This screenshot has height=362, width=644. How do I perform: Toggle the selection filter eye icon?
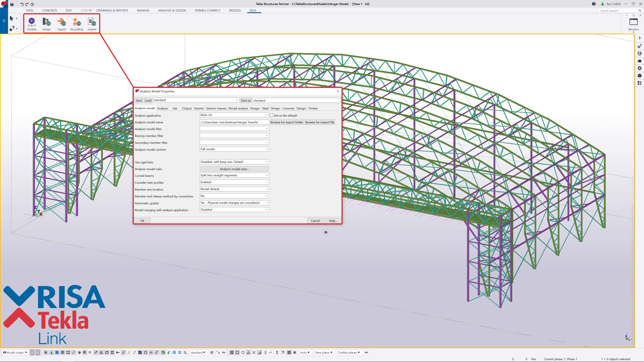point(224,352)
